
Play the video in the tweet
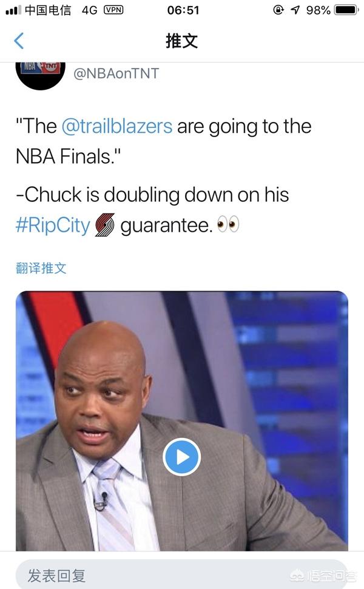point(182,457)
